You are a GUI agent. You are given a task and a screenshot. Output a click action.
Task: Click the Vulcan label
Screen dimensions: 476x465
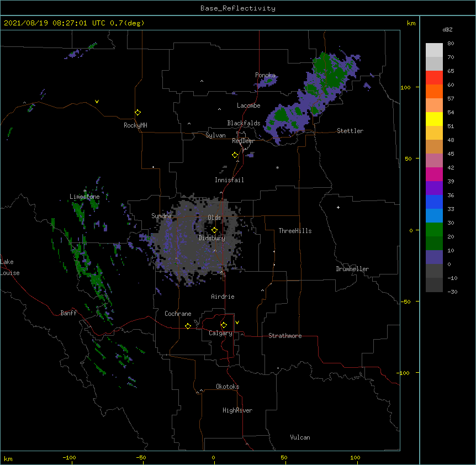coord(300,437)
